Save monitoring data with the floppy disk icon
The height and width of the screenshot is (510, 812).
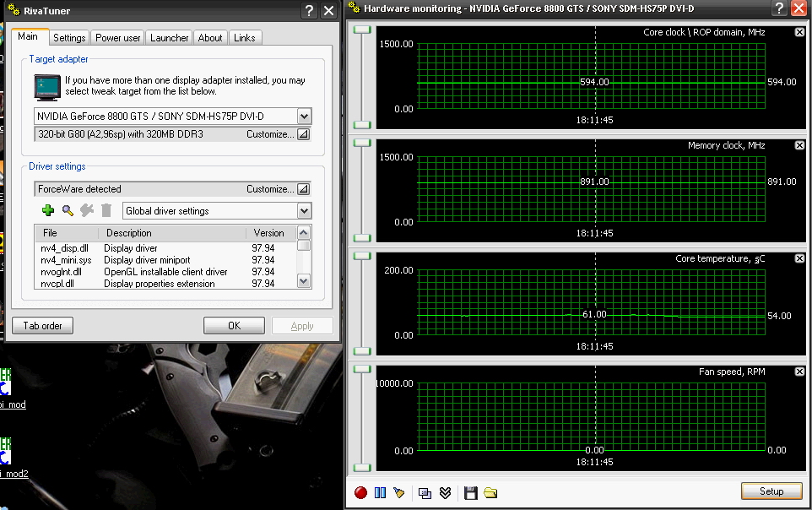(471, 493)
